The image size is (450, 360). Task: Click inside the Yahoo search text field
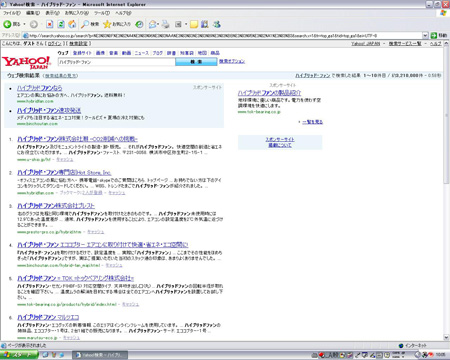click(x=117, y=62)
